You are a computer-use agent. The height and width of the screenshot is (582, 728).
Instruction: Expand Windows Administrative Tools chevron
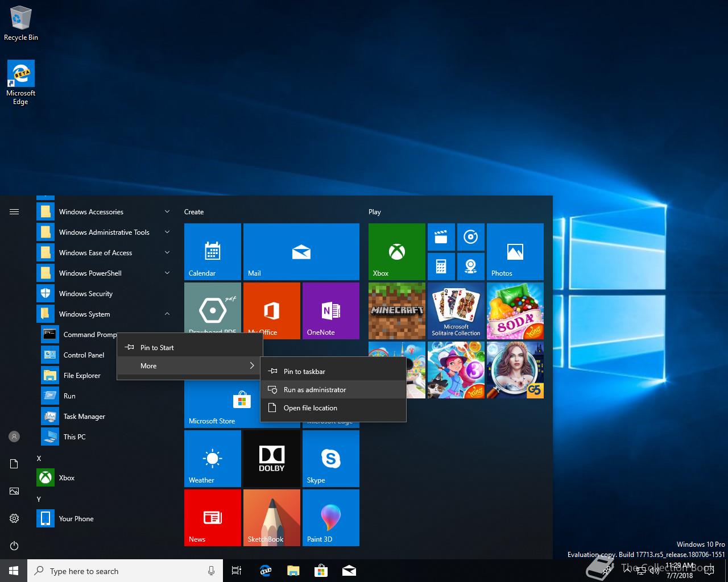point(167,232)
